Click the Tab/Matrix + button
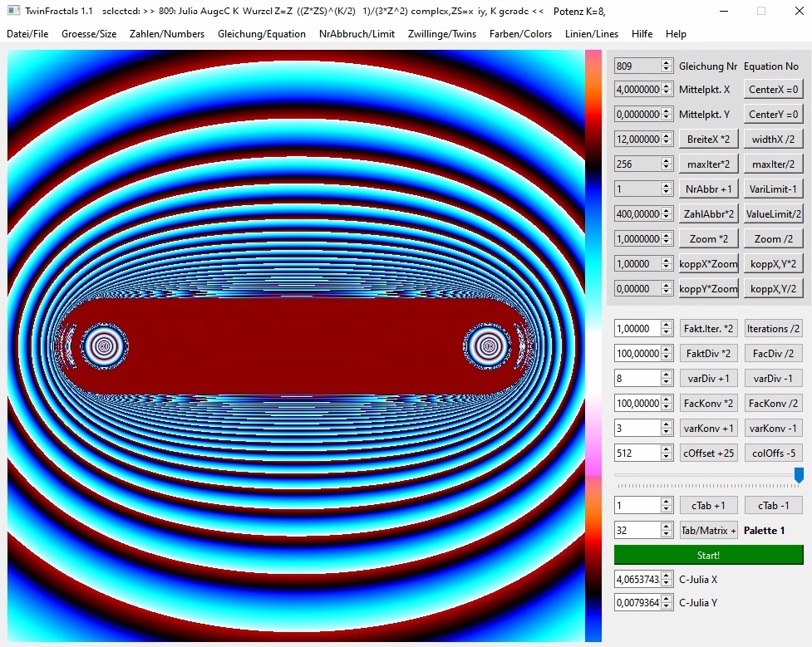 pyautogui.click(x=708, y=530)
